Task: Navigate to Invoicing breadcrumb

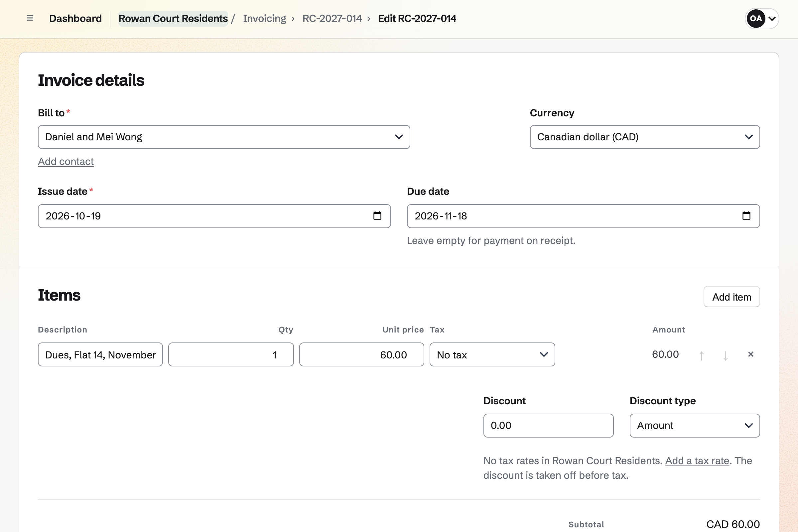Action: click(x=265, y=18)
